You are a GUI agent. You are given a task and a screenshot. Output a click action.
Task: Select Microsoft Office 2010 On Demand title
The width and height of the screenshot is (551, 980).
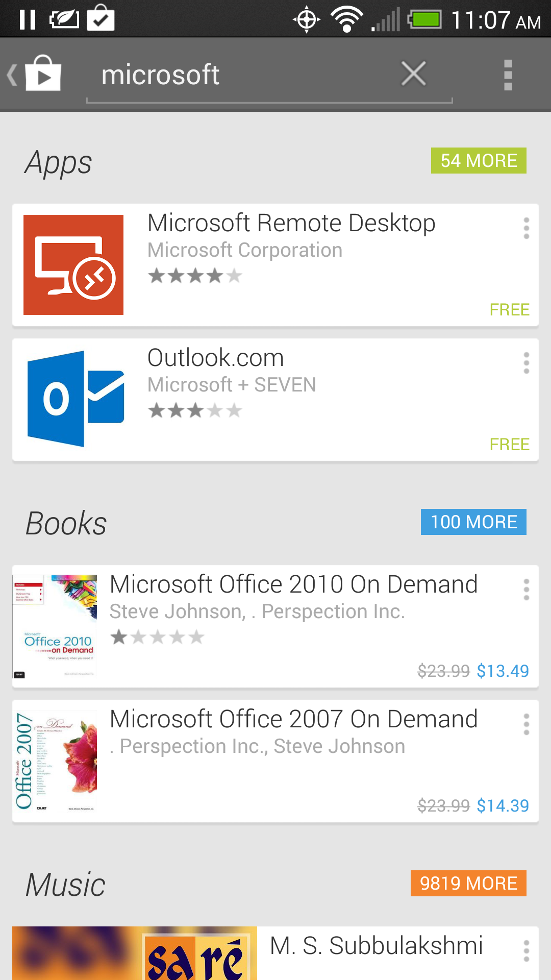coord(293,584)
